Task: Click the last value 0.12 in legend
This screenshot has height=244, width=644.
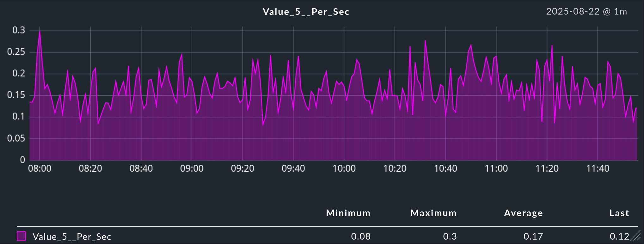Action: pos(619,236)
